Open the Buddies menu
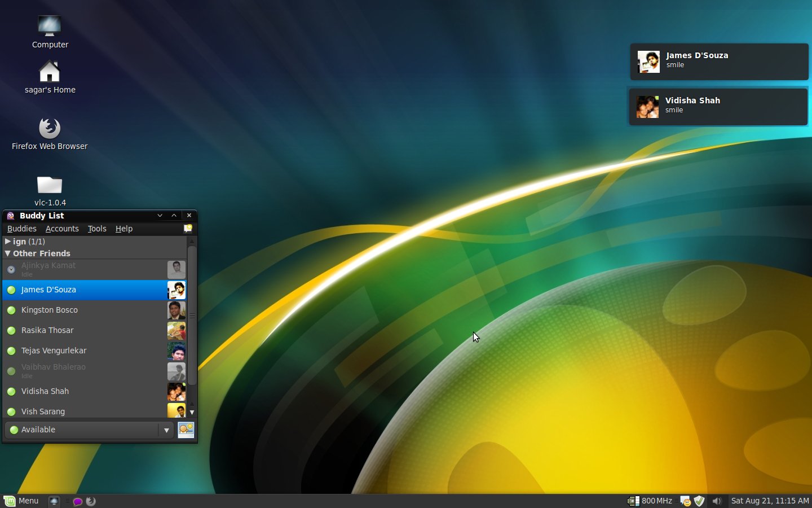The width and height of the screenshot is (812, 508). click(21, 229)
